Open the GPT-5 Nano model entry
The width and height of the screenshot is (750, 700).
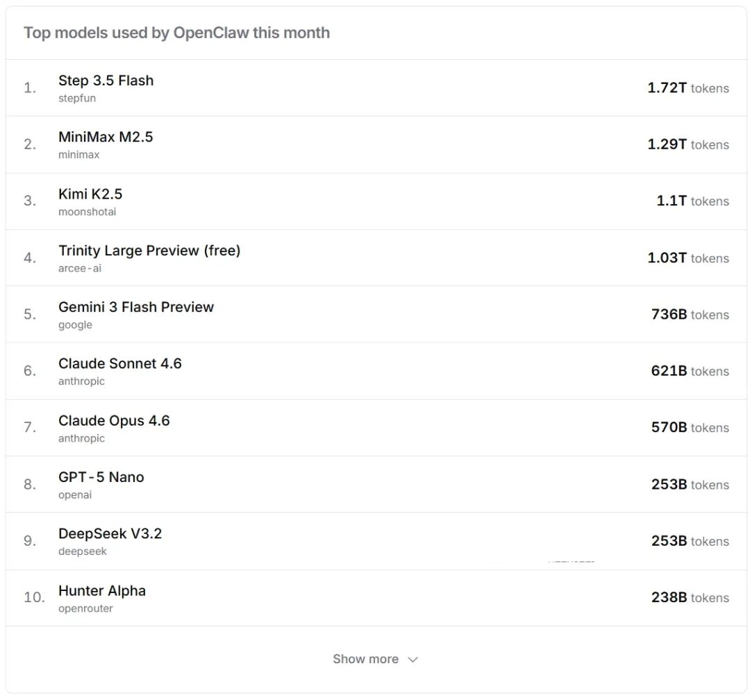(101, 477)
